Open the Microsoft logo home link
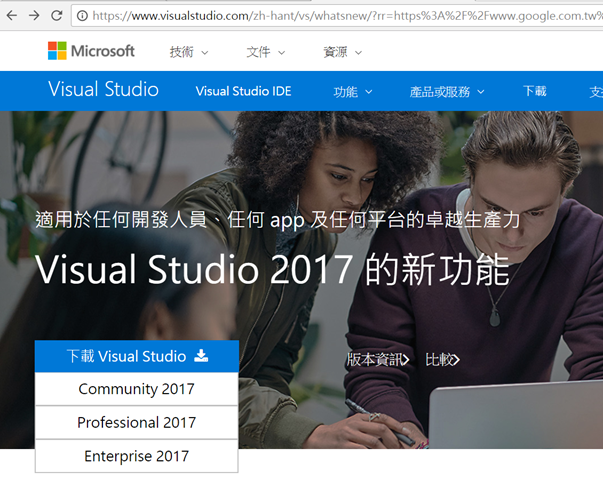Viewport: 603px width, 480px height. coord(91,51)
